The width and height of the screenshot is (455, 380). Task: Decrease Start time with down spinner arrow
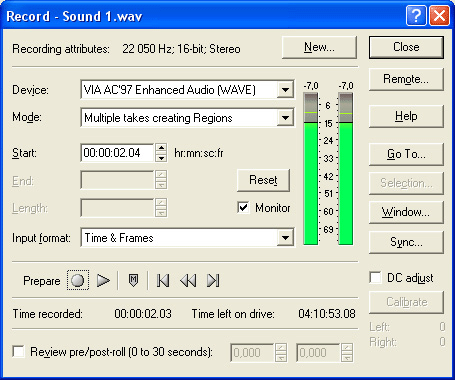point(161,157)
